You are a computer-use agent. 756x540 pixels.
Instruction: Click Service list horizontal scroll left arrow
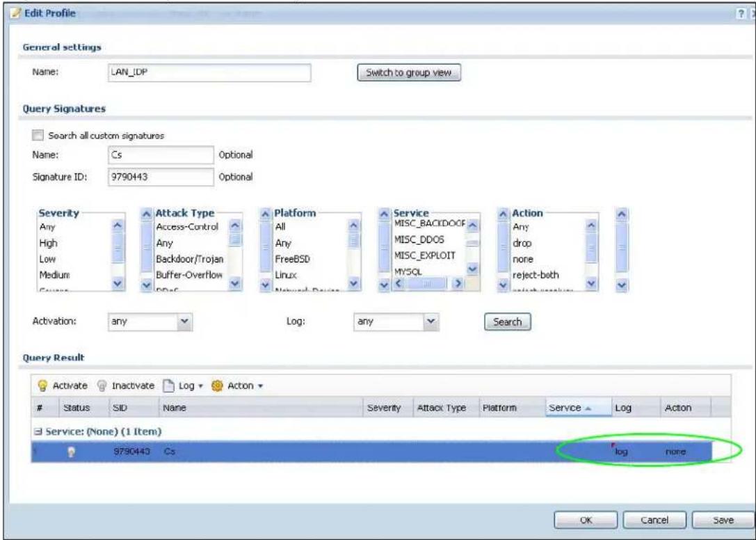(399, 283)
